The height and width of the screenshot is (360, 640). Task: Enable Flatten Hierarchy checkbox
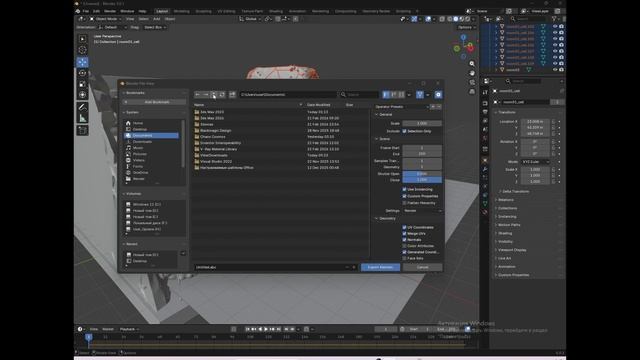[x=404, y=203]
